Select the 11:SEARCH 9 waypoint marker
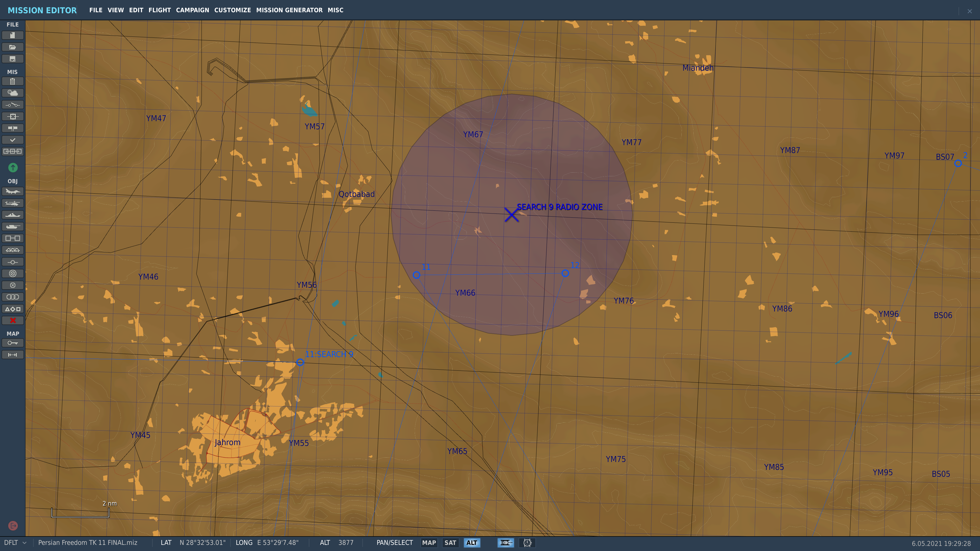 point(300,362)
